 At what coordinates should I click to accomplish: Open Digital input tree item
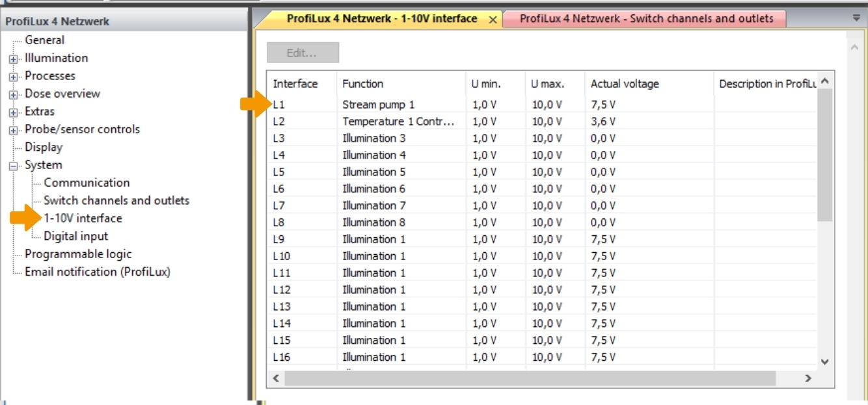click(x=75, y=236)
